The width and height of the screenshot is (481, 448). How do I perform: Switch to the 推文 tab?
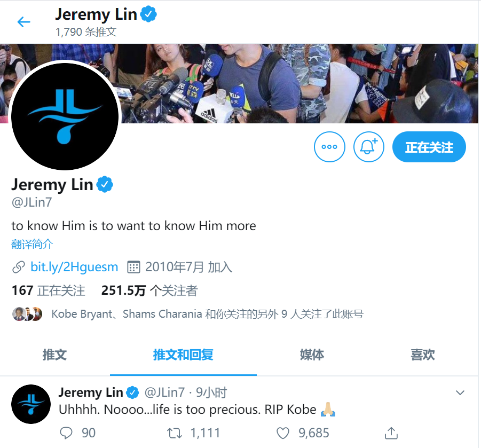(54, 355)
